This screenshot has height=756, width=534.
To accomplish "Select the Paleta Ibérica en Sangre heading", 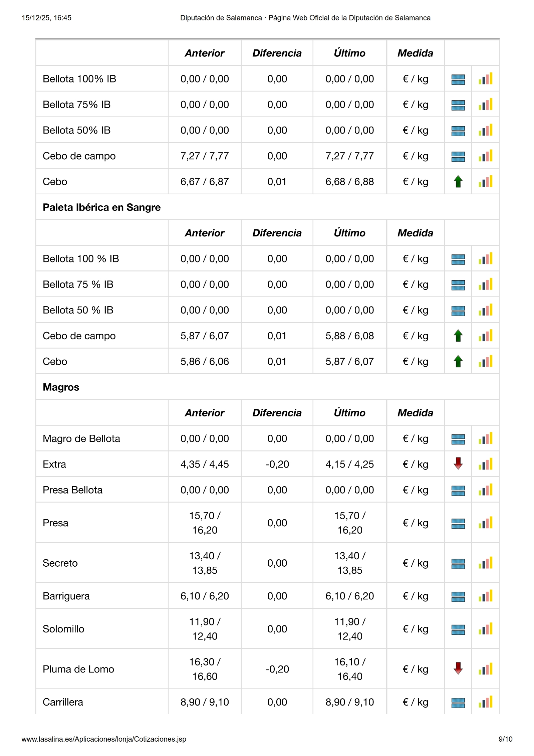I will tap(101, 207).
